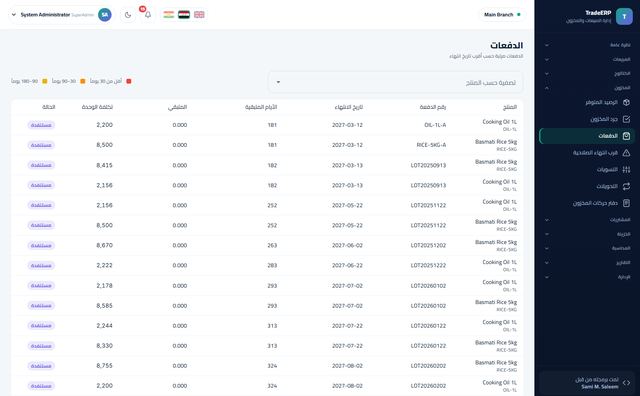The image size is (640, 396).
Task: Switch language using the UK flag
Action: (199, 15)
